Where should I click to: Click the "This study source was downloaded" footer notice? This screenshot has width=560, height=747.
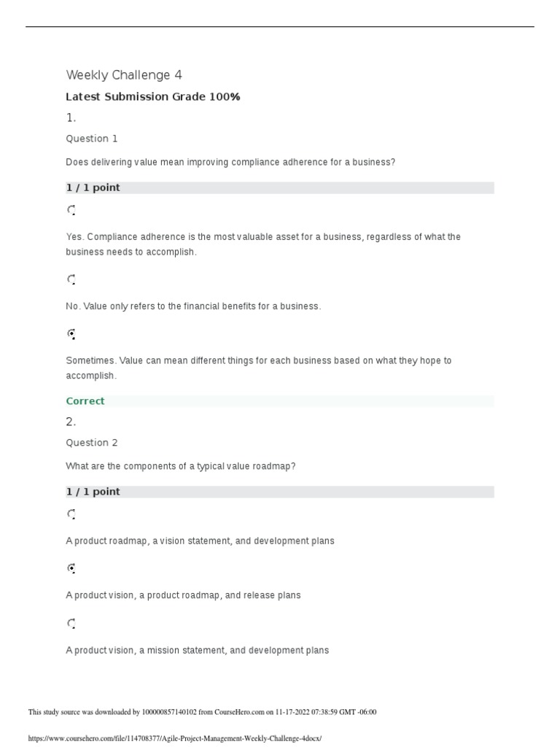(202, 712)
